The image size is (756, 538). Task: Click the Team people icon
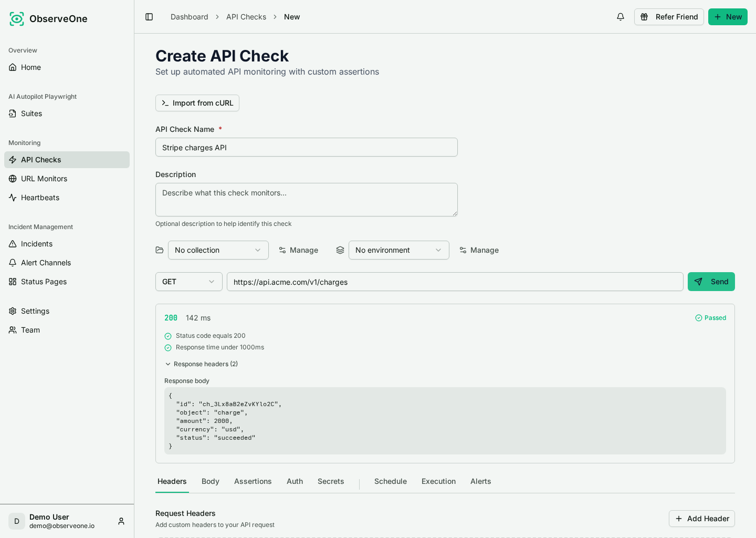point(13,330)
